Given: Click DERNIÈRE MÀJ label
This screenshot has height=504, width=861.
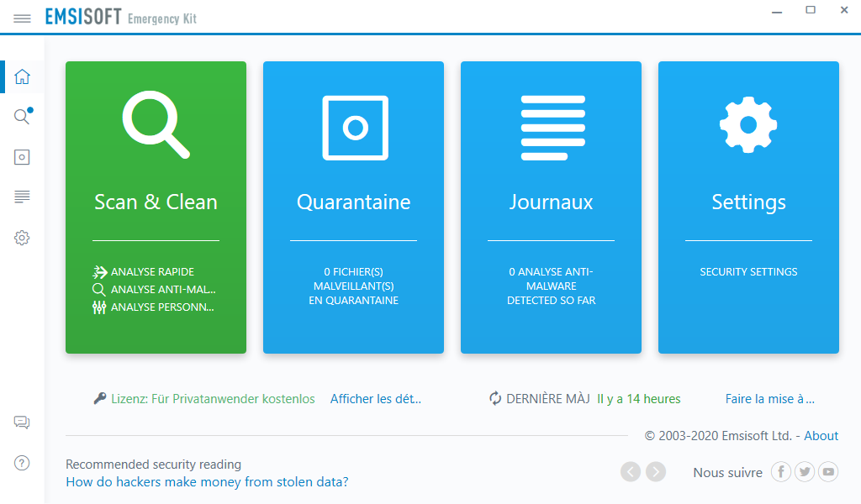Looking at the screenshot, I should (548, 399).
